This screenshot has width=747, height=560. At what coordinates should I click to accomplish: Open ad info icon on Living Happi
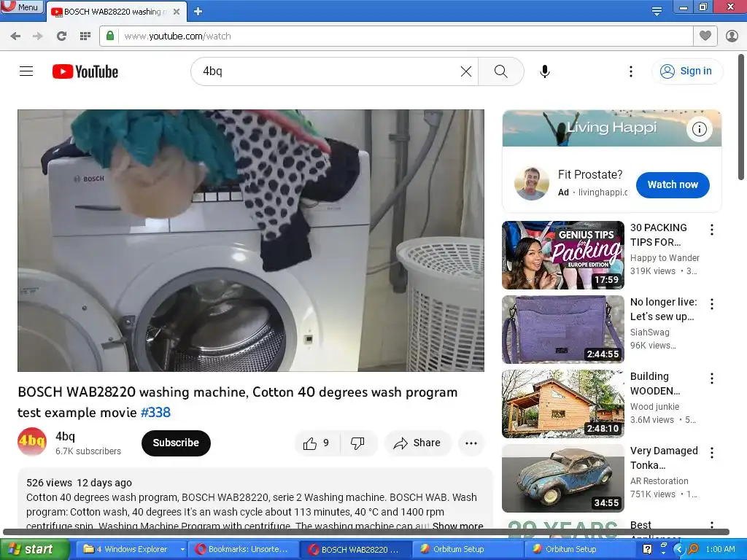coord(699,129)
